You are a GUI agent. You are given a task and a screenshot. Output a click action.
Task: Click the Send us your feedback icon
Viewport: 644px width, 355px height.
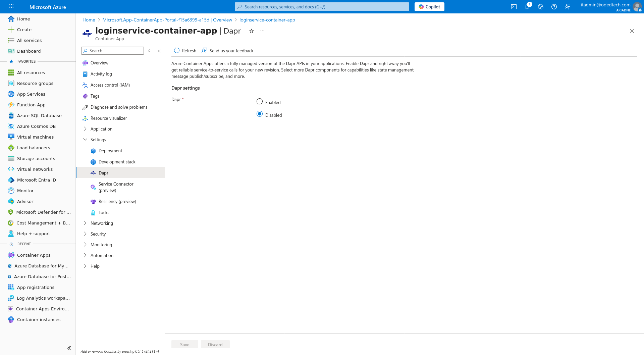click(204, 51)
